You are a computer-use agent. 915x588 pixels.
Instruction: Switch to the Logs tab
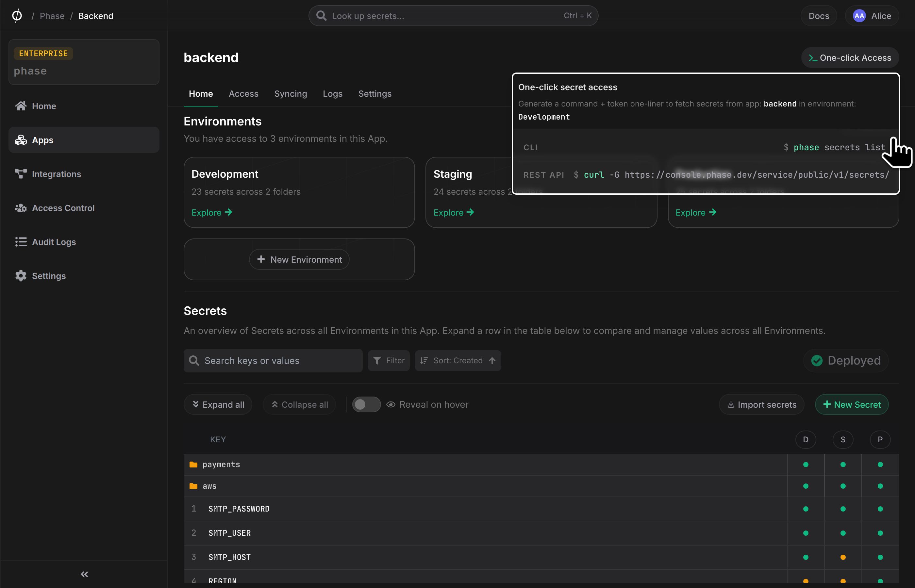pyautogui.click(x=332, y=93)
